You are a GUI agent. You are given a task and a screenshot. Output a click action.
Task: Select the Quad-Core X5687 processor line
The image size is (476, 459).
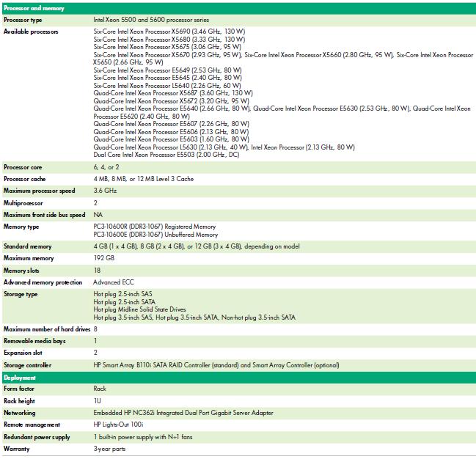click(173, 93)
